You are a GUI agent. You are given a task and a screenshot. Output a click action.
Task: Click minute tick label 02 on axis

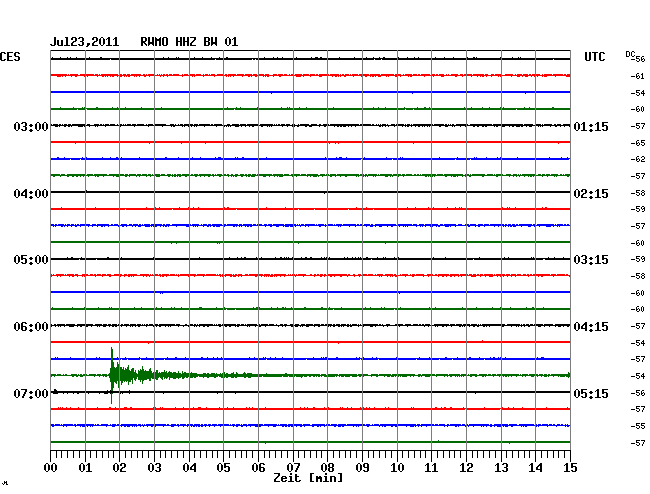tap(119, 468)
